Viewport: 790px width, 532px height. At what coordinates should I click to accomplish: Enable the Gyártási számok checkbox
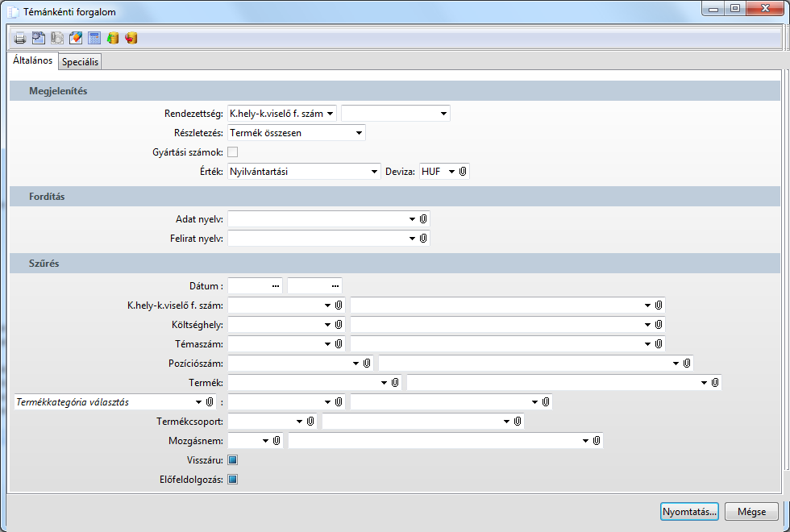pos(233,152)
